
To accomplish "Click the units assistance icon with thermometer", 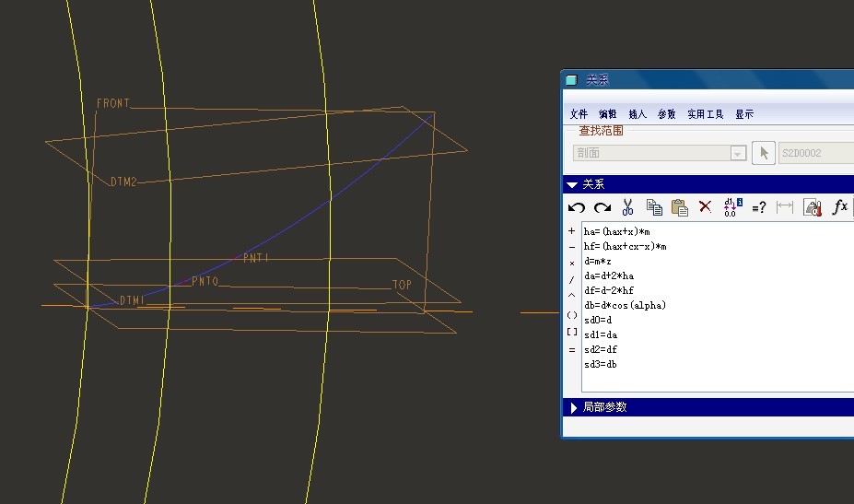I will [x=812, y=207].
